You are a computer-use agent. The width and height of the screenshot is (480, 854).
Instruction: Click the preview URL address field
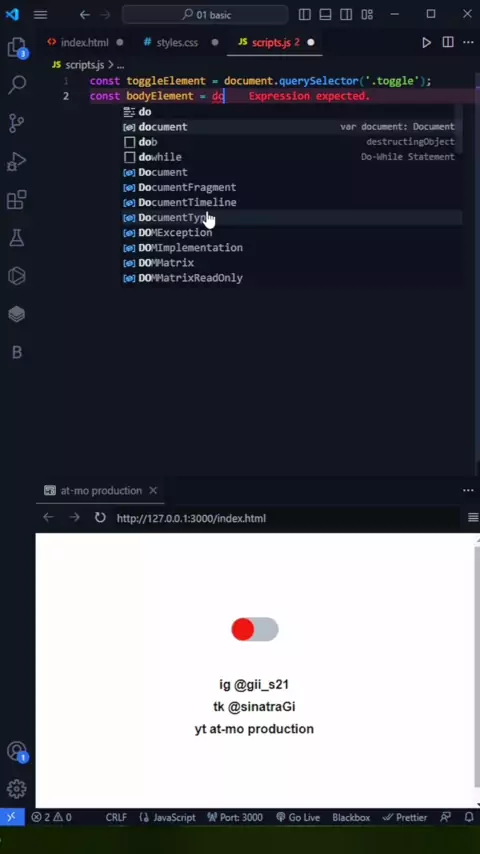click(192, 518)
